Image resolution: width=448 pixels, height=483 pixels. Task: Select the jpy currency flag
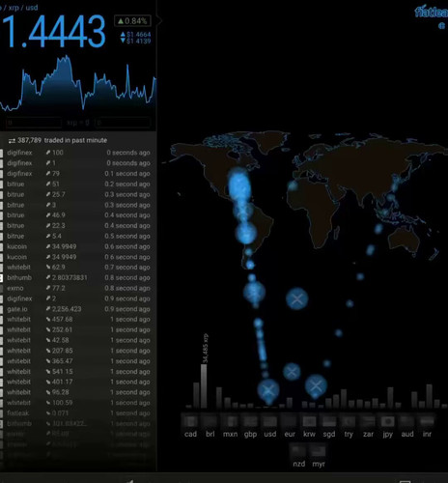pos(388,421)
